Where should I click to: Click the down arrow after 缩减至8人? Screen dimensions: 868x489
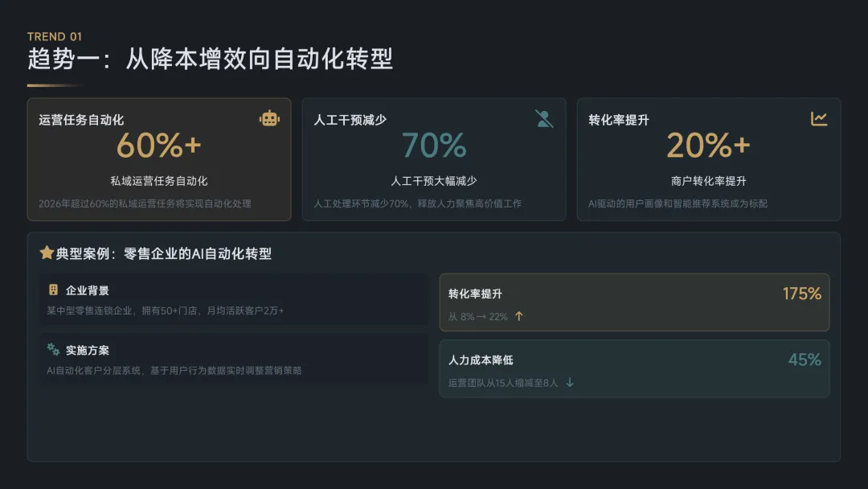tap(570, 383)
